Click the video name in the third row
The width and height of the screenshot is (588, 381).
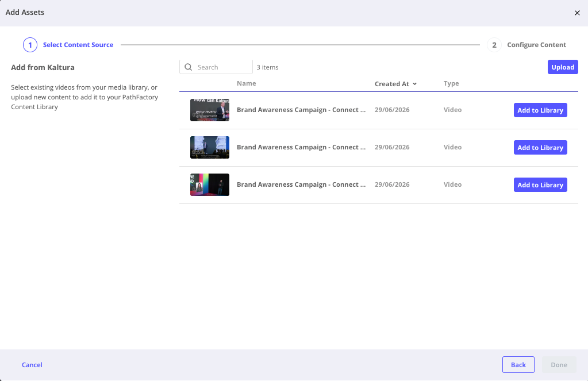301,184
